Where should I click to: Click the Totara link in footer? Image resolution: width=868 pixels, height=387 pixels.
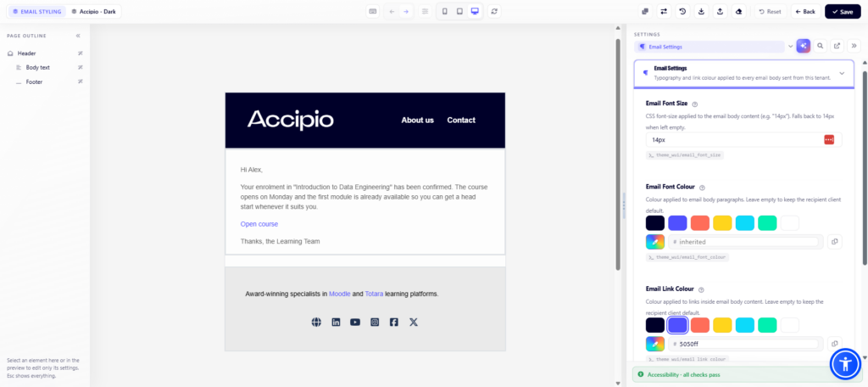(374, 294)
